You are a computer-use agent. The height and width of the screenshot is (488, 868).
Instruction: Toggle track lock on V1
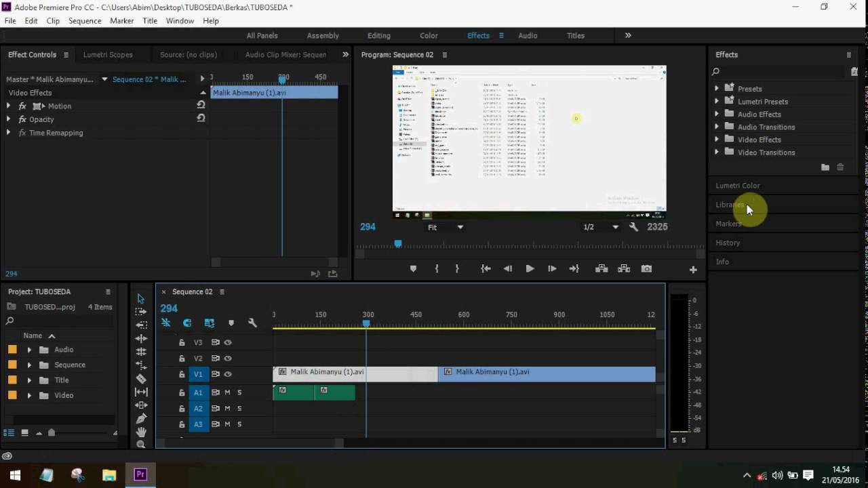click(x=182, y=374)
